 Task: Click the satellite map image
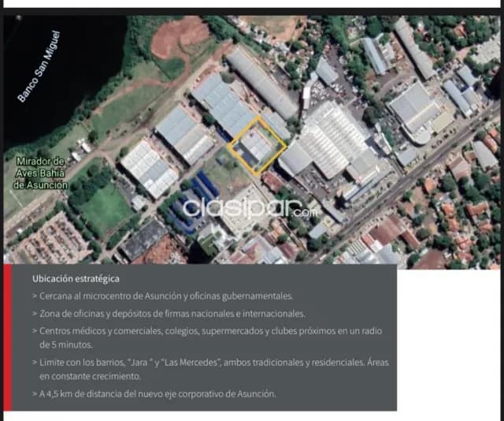pos(252,142)
